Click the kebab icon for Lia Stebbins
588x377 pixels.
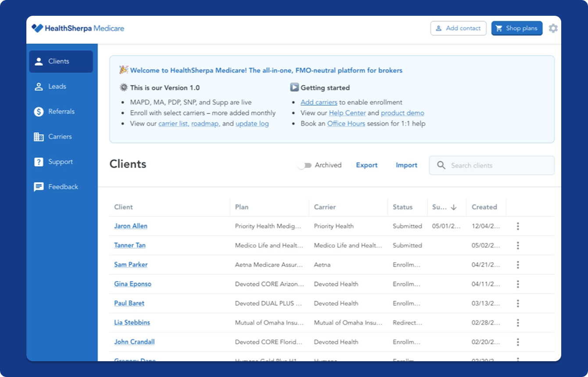click(518, 323)
